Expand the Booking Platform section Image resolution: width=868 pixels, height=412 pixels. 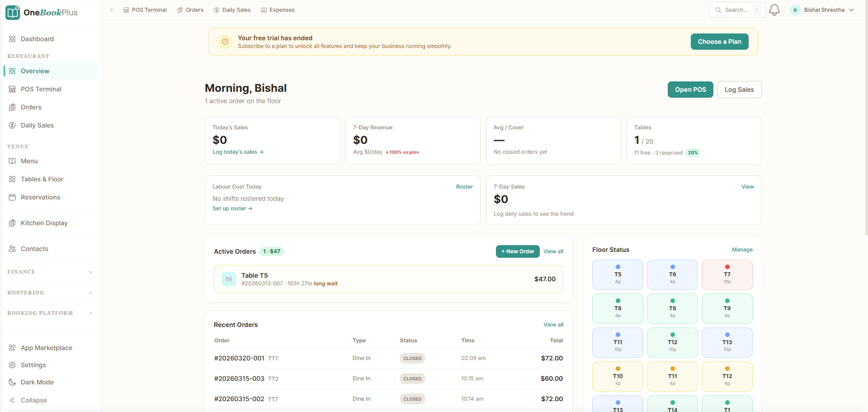point(50,313)
